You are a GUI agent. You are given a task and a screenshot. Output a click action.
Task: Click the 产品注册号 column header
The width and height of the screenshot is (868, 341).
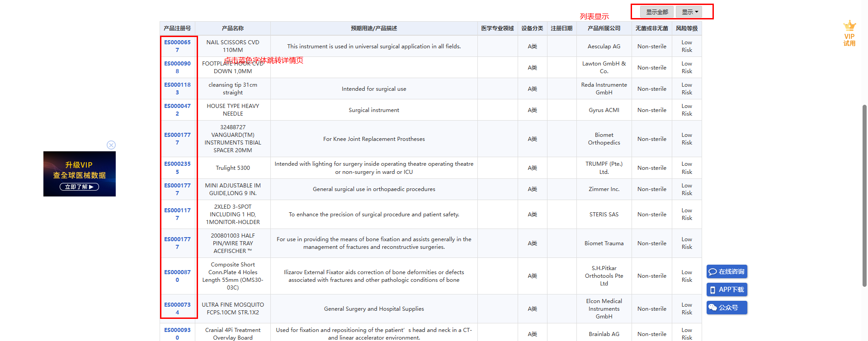point(177,28)
